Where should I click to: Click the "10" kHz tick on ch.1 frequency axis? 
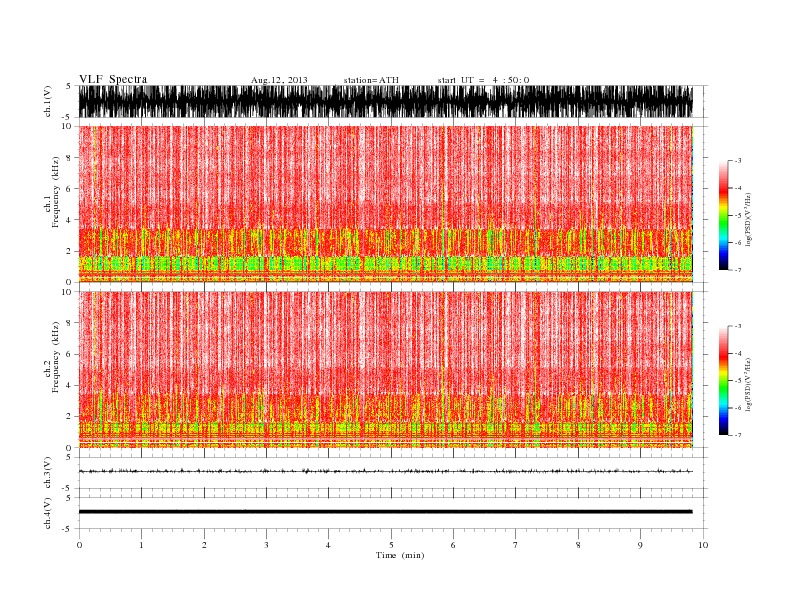point(67,126)
